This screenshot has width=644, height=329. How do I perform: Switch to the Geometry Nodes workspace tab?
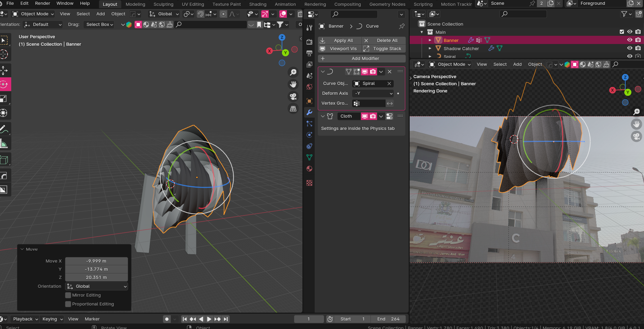point(387,4)
